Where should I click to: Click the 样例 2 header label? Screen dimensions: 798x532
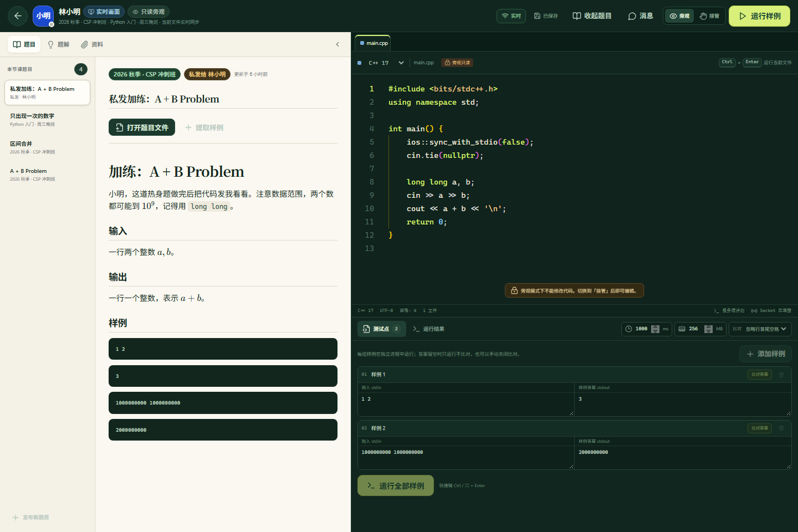[378, 428]
